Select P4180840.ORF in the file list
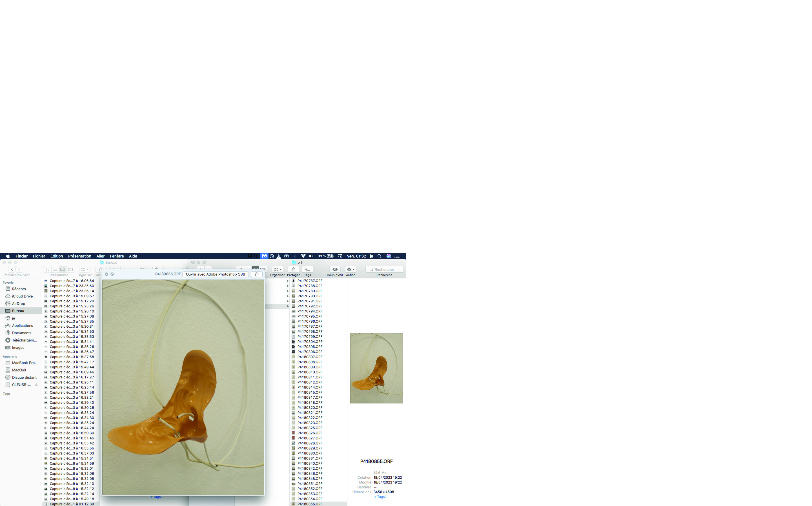The height and width of the screenshot is (506, 812). 310,463
